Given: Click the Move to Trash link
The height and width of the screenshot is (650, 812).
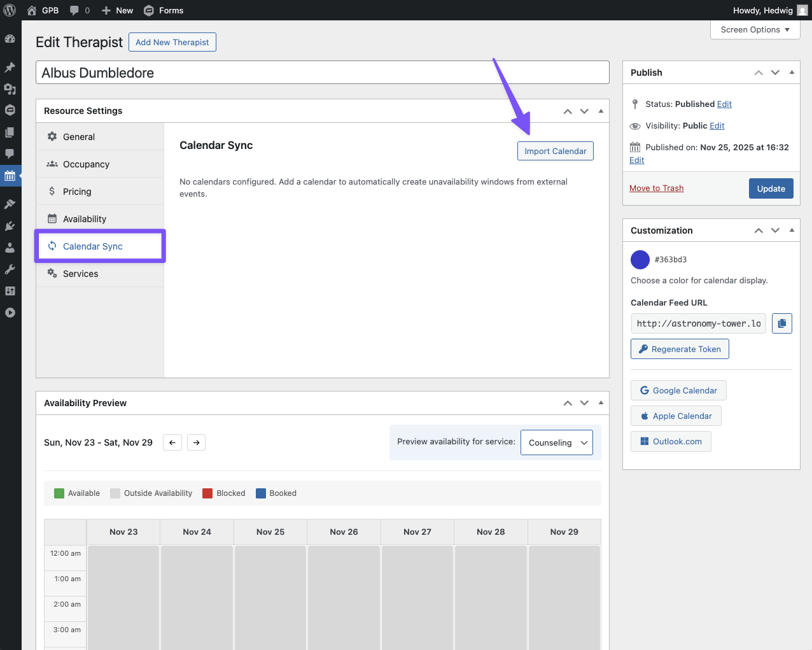Looking at the screenshot, I should 656,188.
